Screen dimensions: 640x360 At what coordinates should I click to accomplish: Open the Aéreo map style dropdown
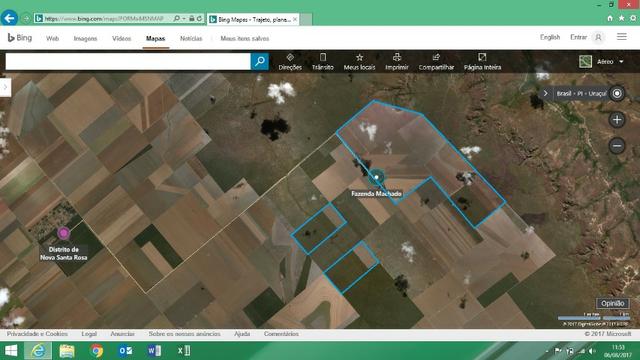[x=601, y=62]
